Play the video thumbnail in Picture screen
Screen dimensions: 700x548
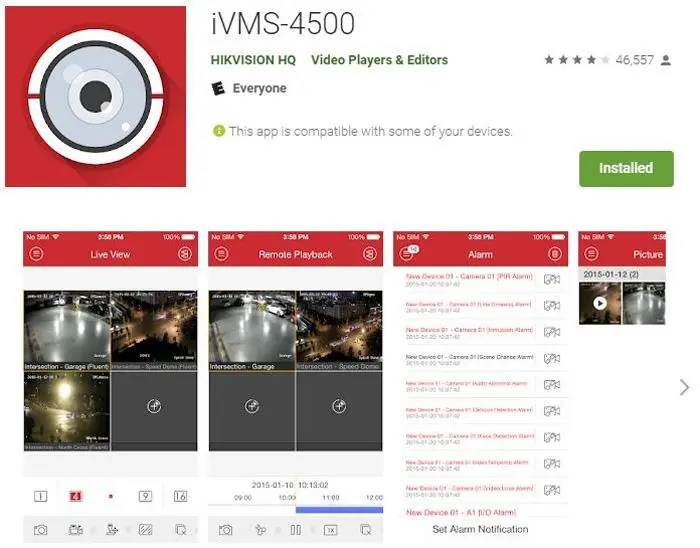point(600,303)
